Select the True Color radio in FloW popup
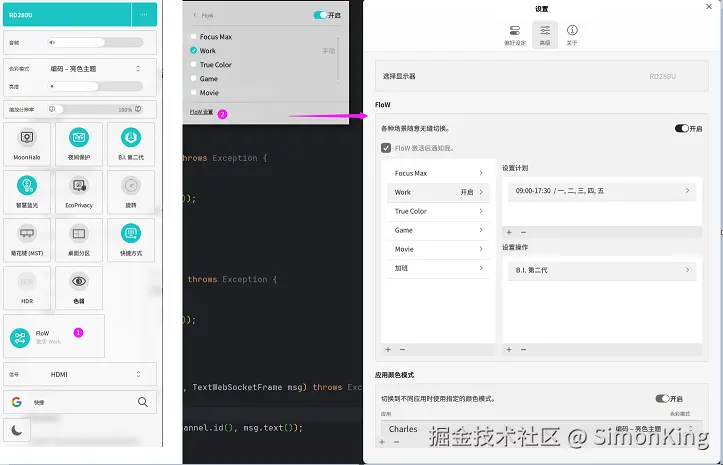Viewport: 723px width, 465px height. [194, 65]
